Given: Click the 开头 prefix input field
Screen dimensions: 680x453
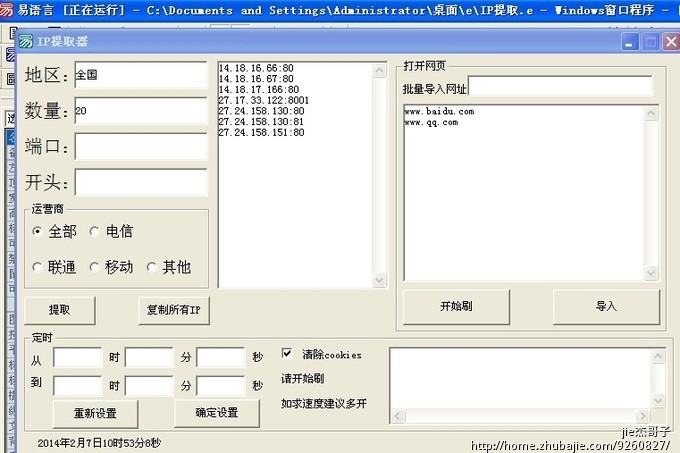Looking at the screenshot, I should click(141, 182).
